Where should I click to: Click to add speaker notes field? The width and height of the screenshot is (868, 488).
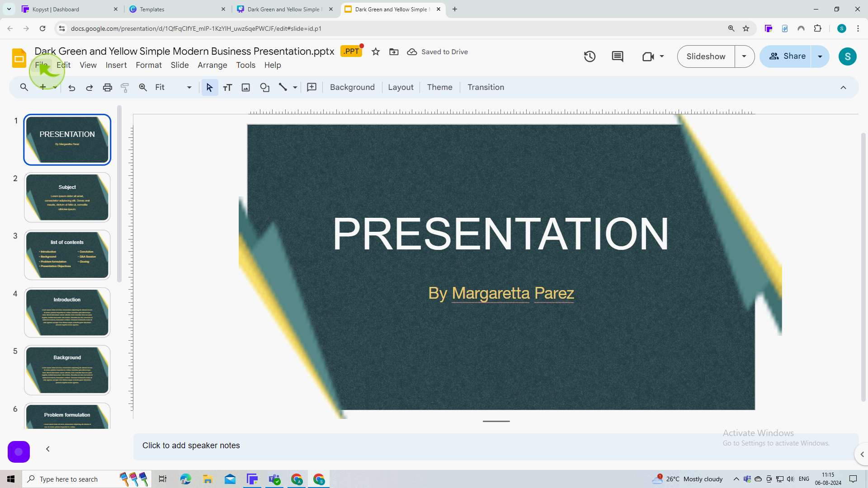[x=496, y=446]
